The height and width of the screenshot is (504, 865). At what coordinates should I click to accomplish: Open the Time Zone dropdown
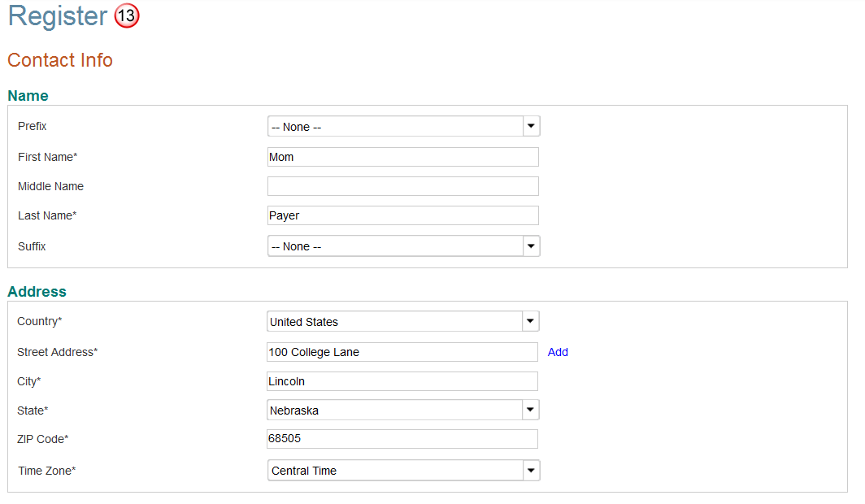tap(403, 471)
